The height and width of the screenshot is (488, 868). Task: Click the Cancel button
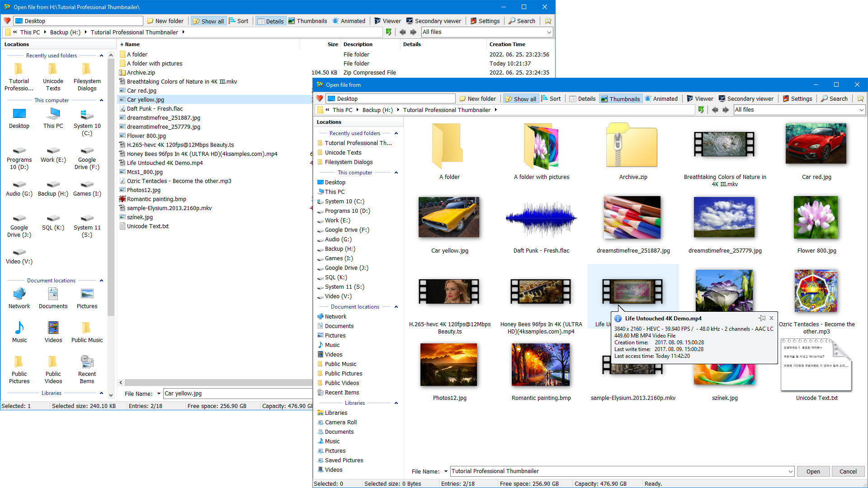pyautogui.click(x=848, y=471)
